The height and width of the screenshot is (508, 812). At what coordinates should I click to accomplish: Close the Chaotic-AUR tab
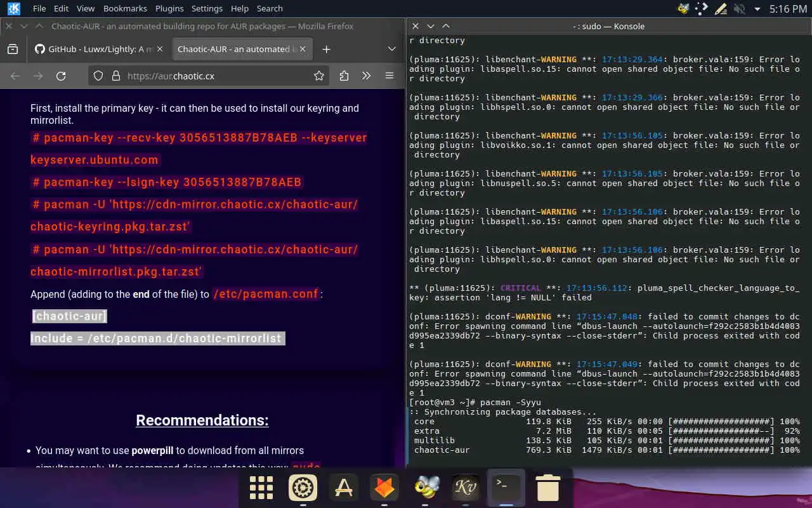point(303,49)
